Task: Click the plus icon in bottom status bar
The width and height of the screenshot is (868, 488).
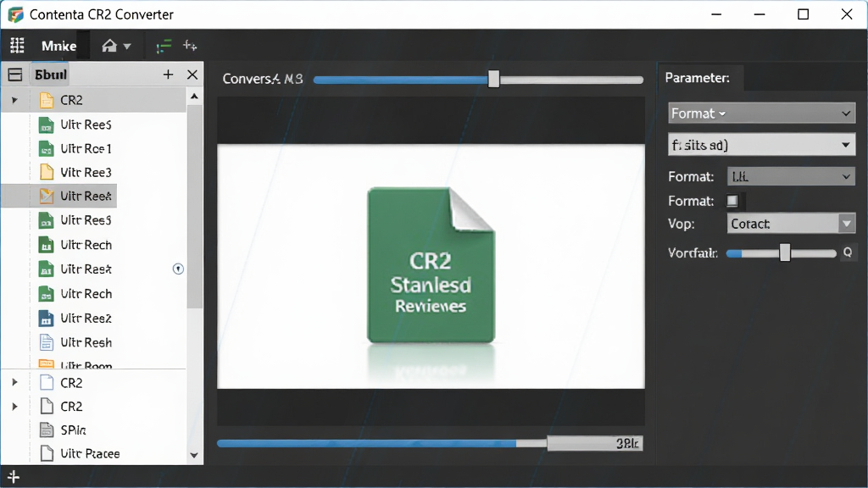Action: (x=14, y=476)
